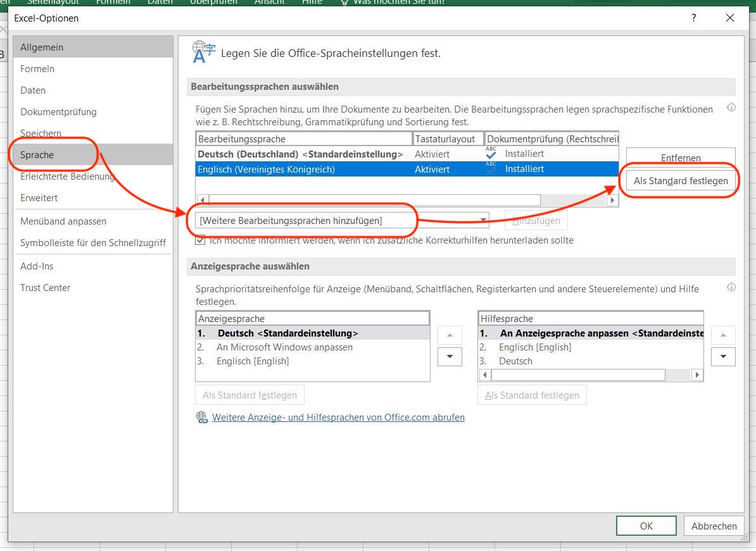The image size is (756, 551).
Task: Select Englisch (Vereinigtes Königreich) row
Action: [x=407, y=169]
